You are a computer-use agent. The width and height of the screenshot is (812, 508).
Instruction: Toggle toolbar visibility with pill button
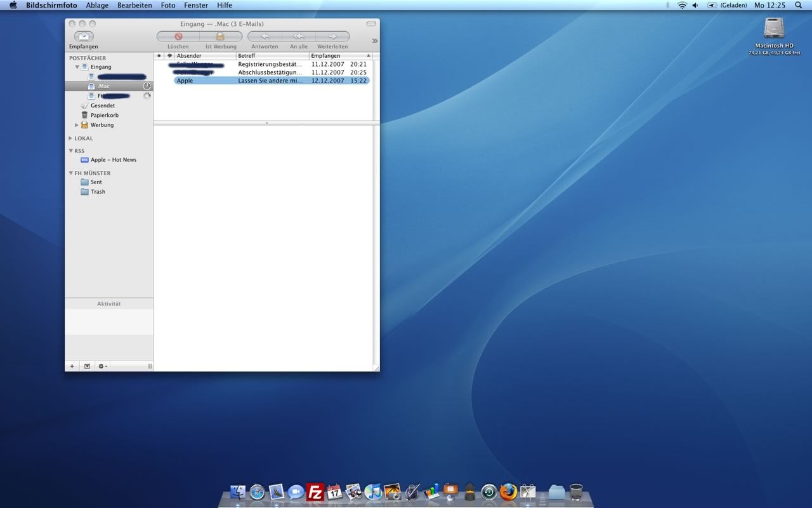click(x=371, y=23)
